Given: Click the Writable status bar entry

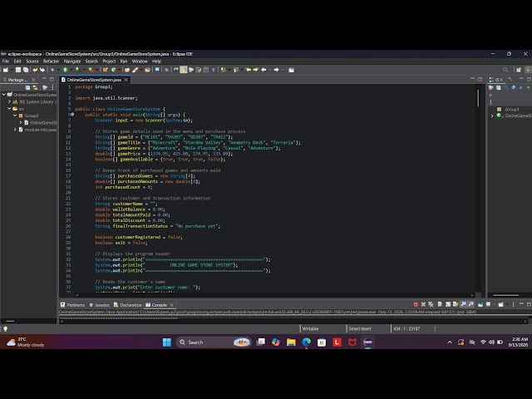Looking at the screenshot, I should (310, 328).
